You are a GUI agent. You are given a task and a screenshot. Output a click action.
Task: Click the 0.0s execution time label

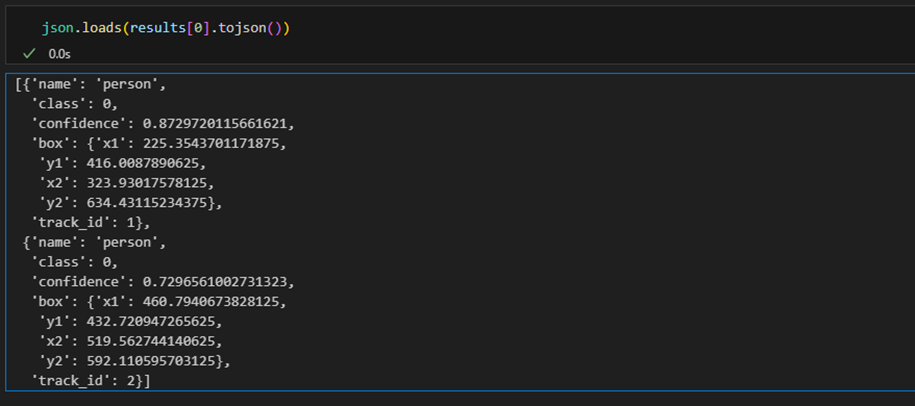coord(60,54)
